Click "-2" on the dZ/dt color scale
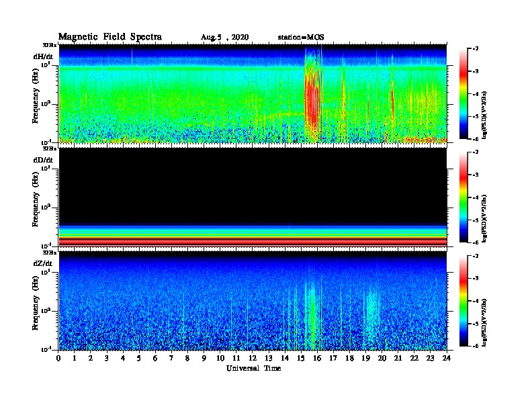 [x=476, y=257]
